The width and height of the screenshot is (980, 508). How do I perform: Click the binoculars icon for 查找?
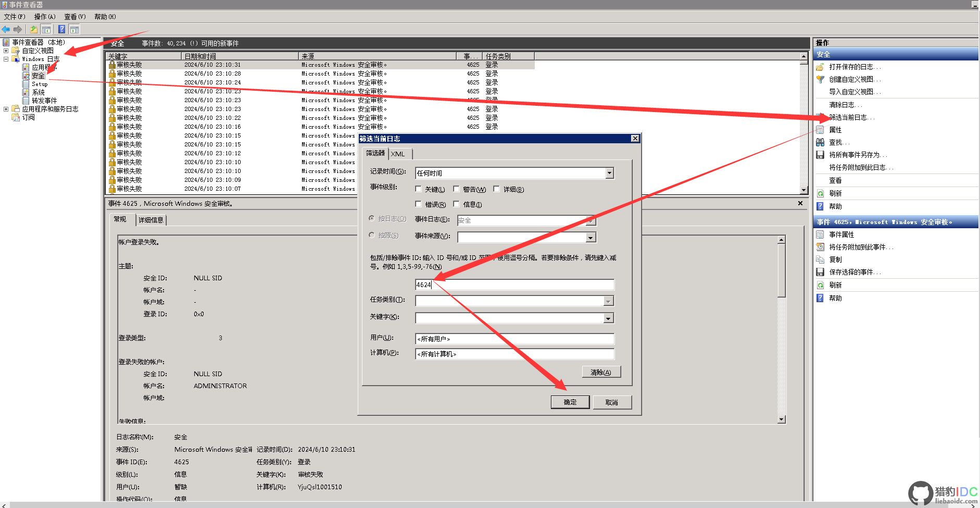(820, 142)
